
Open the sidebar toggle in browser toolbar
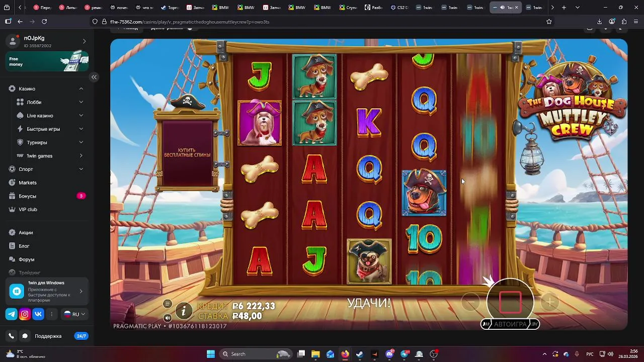[8, 22]
